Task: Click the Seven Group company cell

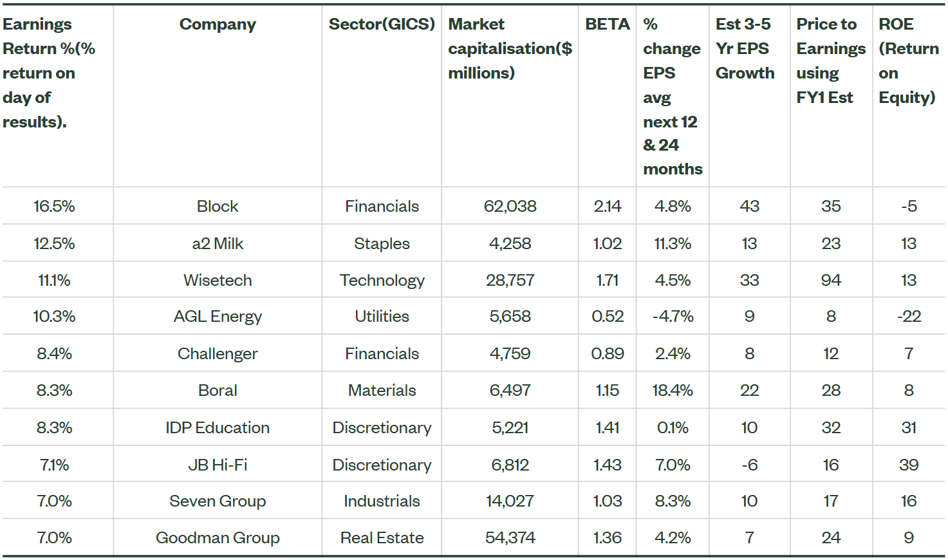Action: coord(218,501)
